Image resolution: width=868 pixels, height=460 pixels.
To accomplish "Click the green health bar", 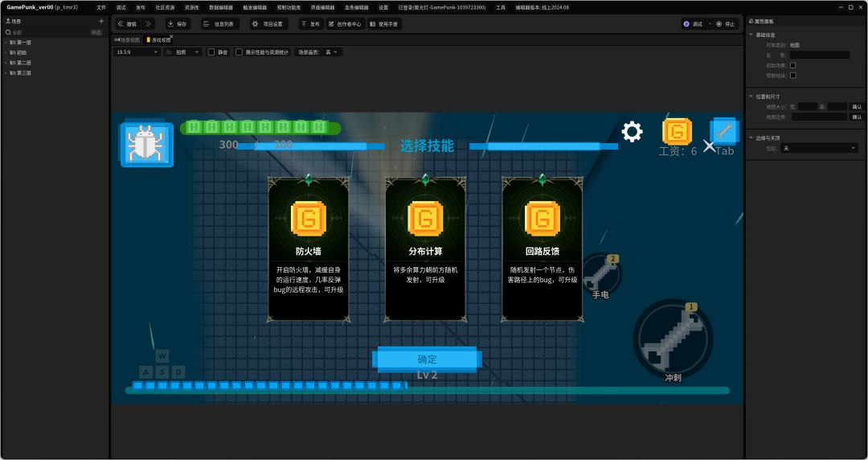I will pyautogui.click(x=260, y=128).
